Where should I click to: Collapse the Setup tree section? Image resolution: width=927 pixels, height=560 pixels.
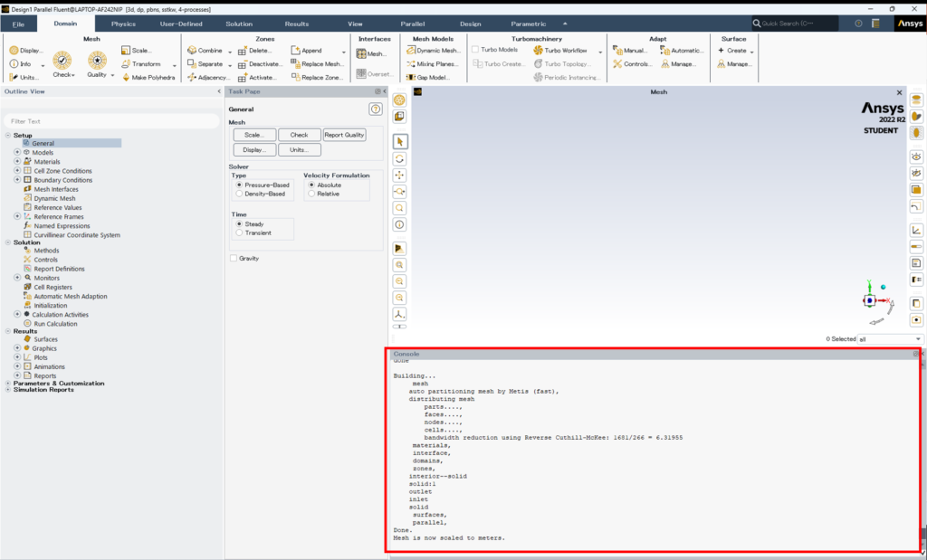[x=8, y=136]
